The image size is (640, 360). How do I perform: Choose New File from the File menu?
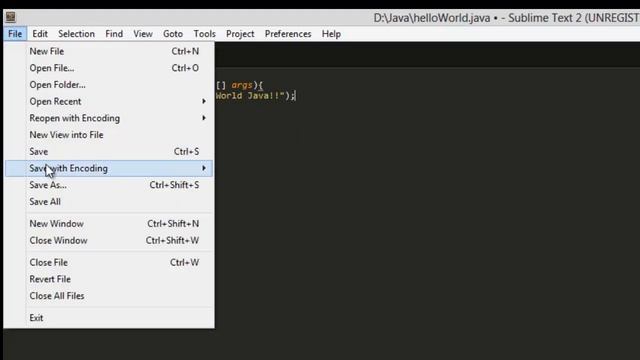pyautogui.click(x=109, y=51)
